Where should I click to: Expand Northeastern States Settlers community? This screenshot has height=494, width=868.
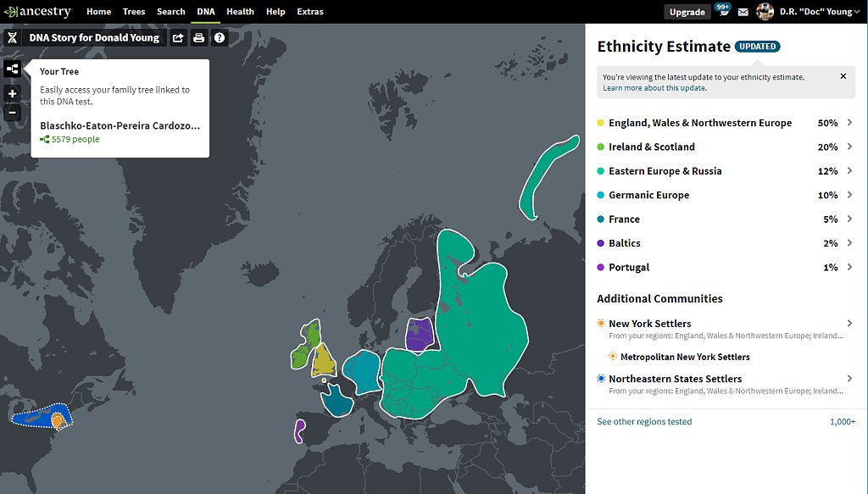click(x=849, y=379)
